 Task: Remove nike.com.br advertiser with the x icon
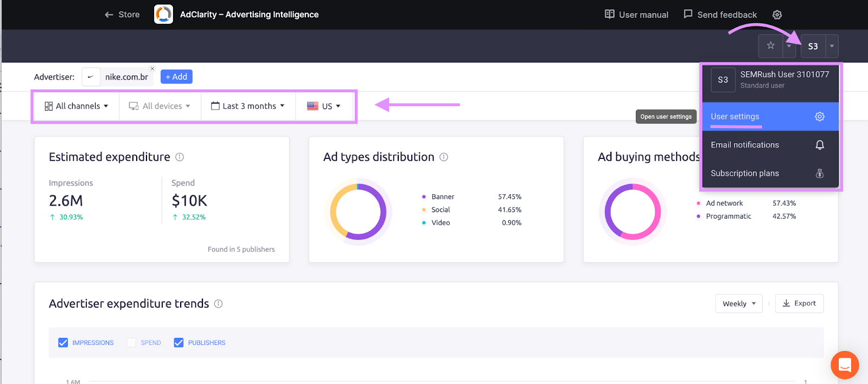point(152,69)
